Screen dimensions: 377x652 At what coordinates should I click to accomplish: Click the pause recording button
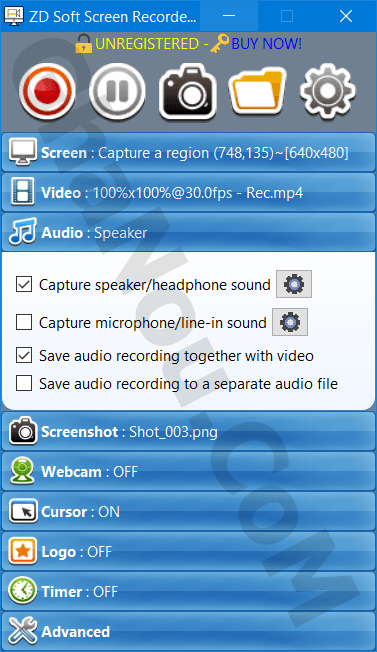click(x=117, y=91)
